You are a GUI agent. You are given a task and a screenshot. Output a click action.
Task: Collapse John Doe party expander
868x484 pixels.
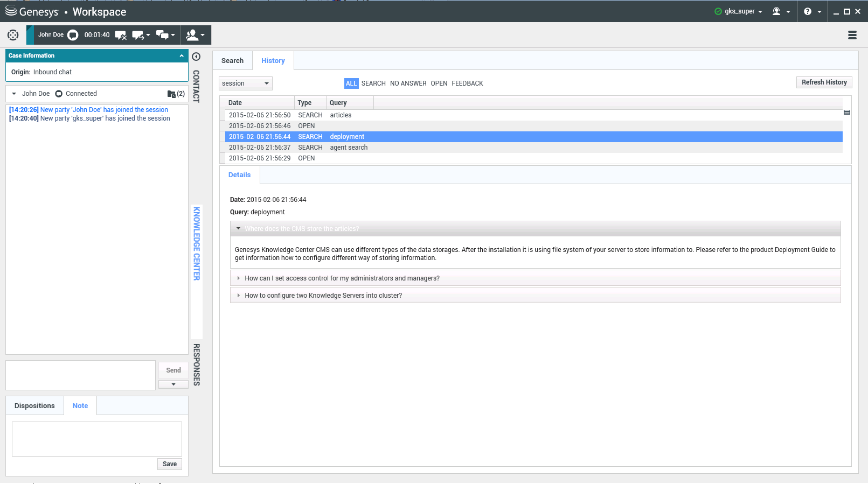14,94
